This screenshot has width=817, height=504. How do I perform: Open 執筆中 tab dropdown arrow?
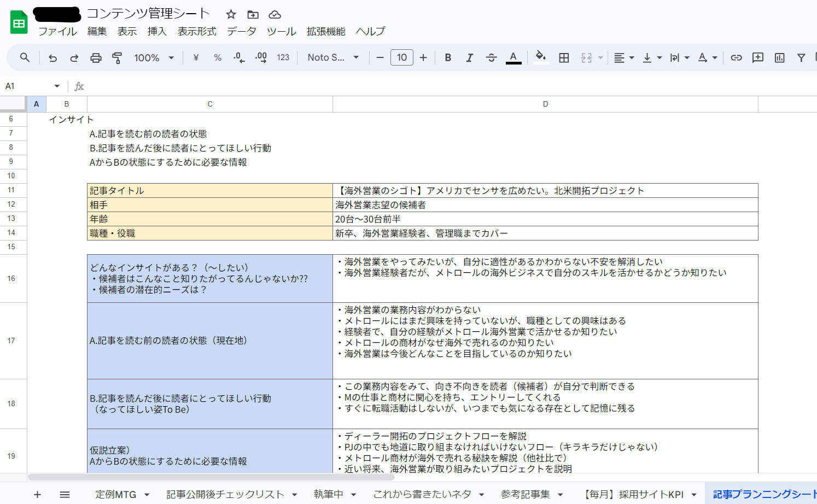(353, 495)
